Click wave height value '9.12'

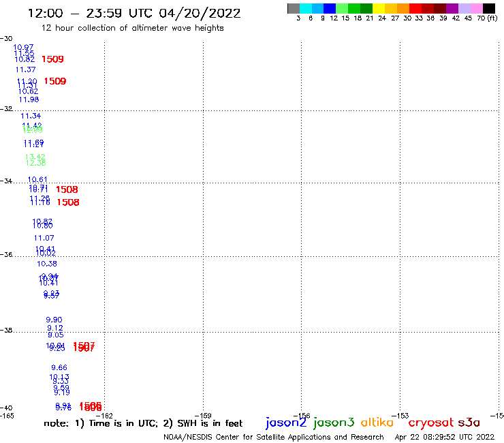(55, 328)
